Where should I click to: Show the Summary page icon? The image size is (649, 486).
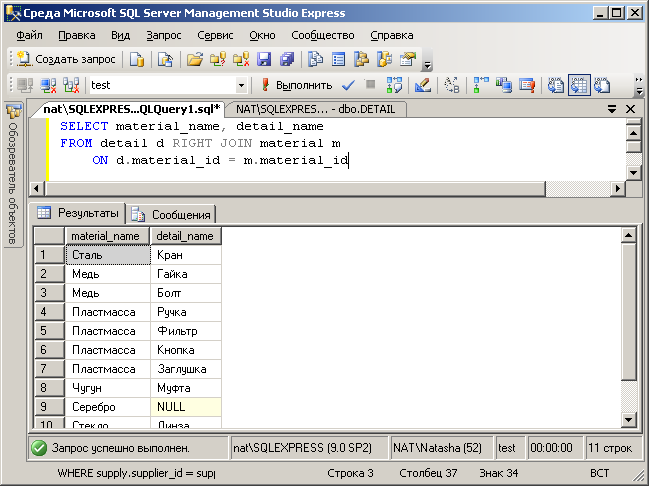(x=339, y=60)
